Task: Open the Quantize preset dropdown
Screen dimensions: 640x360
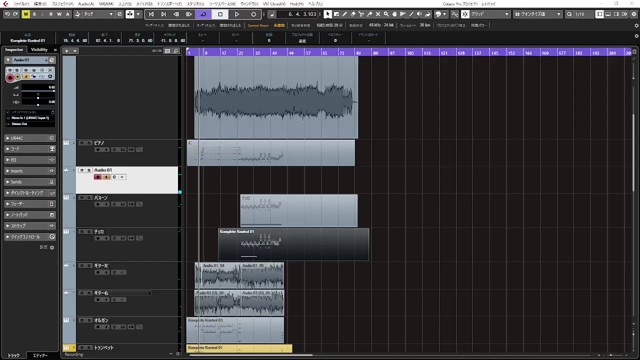Action: (x=538, y=14)
